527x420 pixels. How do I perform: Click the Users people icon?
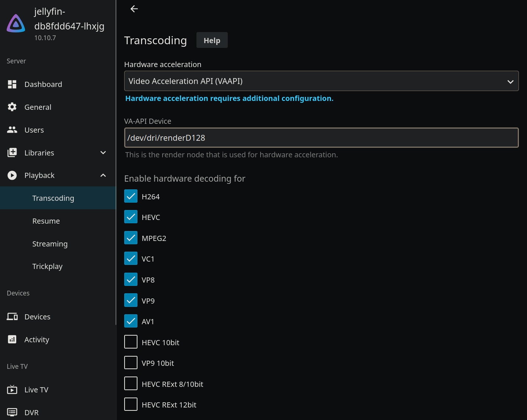click(x=12, y=130)
